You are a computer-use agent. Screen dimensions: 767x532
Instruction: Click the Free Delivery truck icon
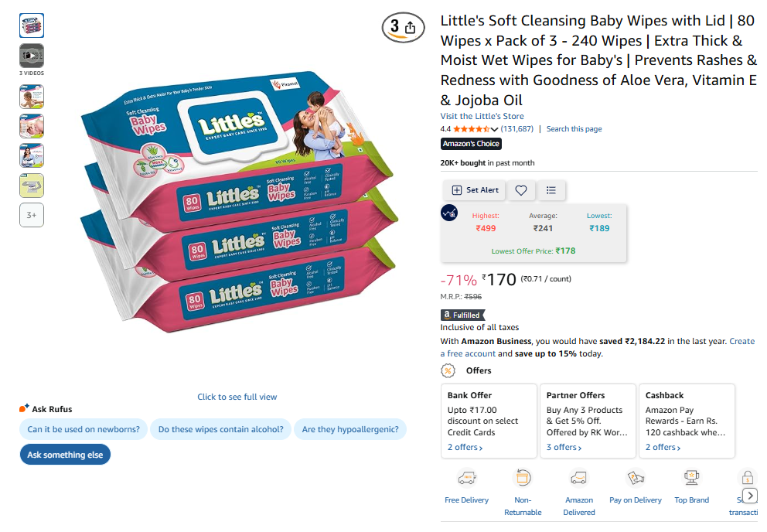pyautogui.click(x=467, y=477)
